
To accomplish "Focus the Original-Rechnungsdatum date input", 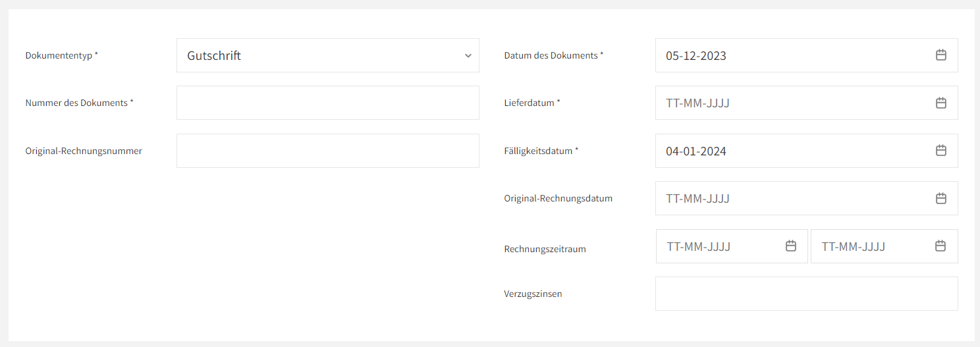I will (807, 198).
